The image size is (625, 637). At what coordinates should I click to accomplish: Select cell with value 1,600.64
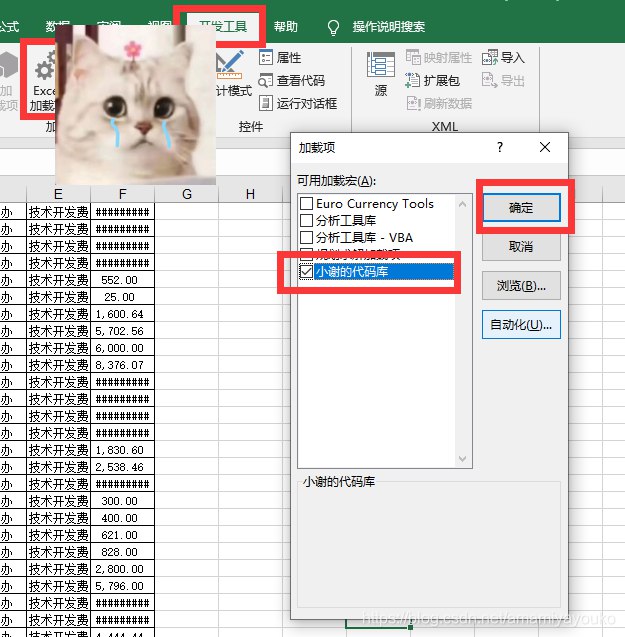click(x=122, y=314)
